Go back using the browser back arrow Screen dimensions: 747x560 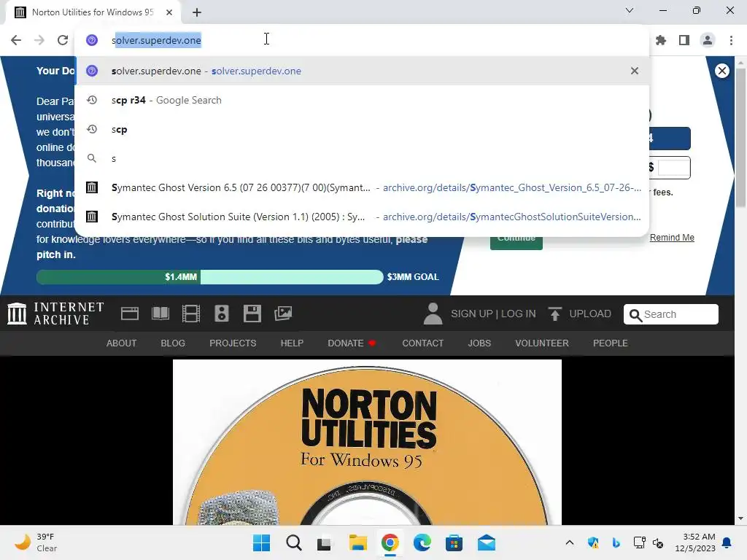tap(16, 40)
